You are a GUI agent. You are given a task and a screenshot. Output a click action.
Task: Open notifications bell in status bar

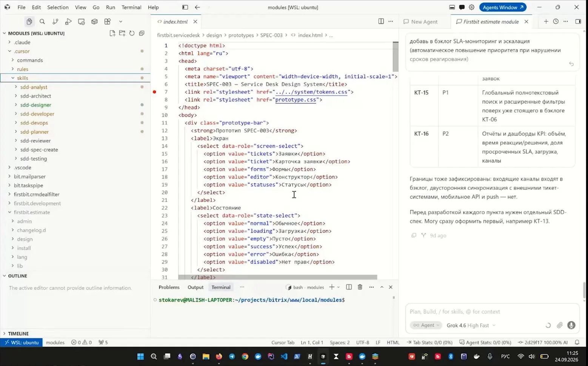coord(577,343)
